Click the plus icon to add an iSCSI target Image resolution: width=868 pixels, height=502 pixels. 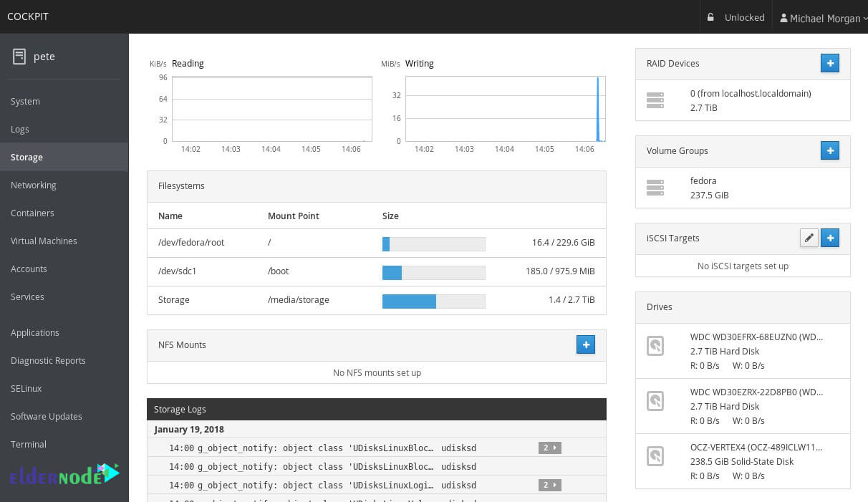(x=830, y=238)
